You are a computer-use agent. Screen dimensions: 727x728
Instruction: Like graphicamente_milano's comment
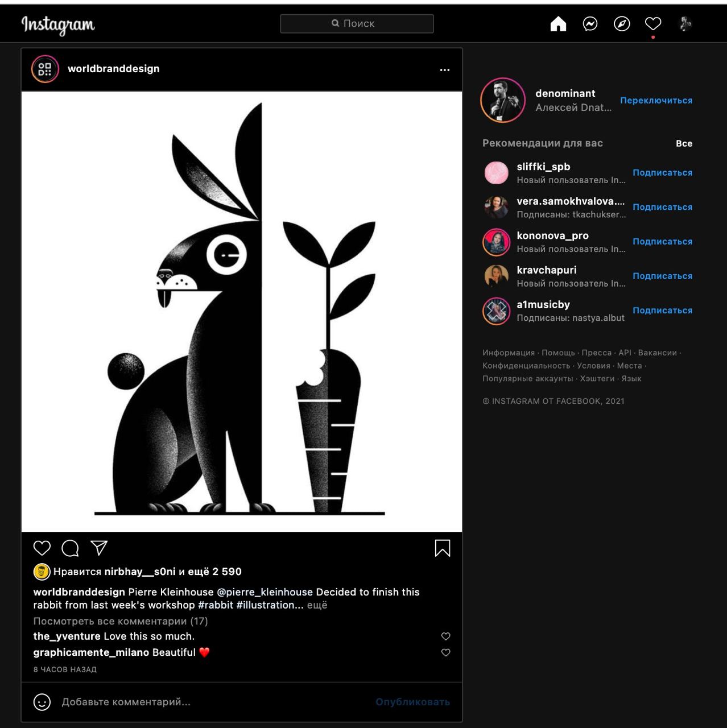click(446, 652)
